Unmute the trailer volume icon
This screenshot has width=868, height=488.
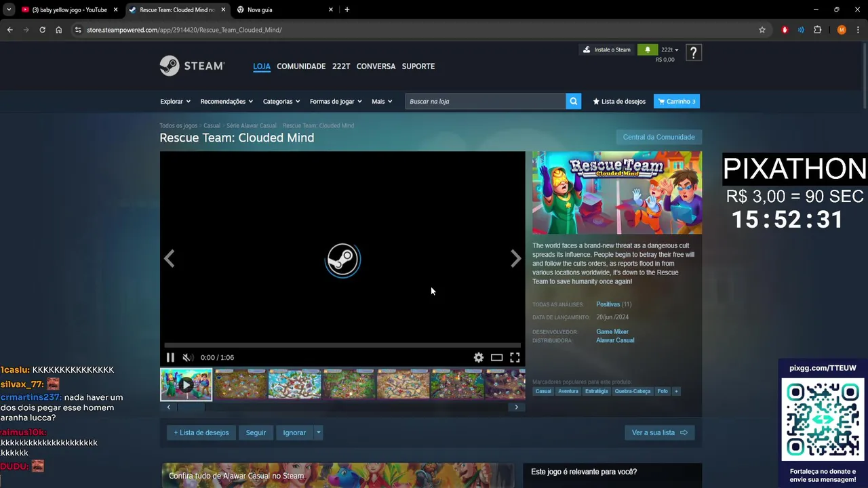pyautogui.click(x=188, y=357)
